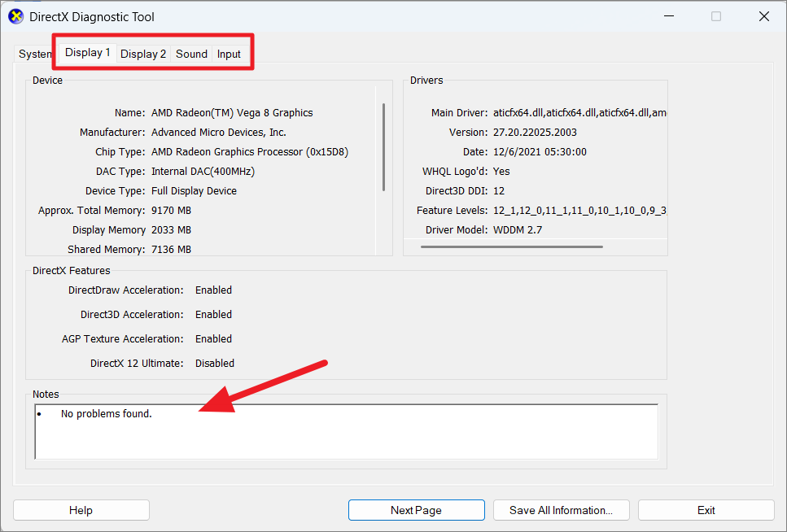This screenshot has width=787, height=532.
Task: Switch to the Sound tab
Action: 191,54
